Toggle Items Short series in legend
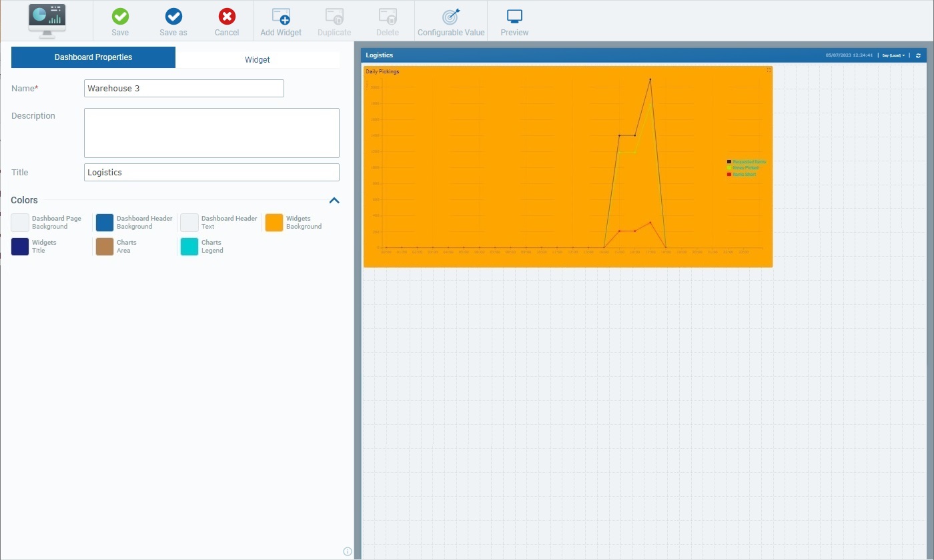This screenshot has height=560, width=934. point(744,175)
